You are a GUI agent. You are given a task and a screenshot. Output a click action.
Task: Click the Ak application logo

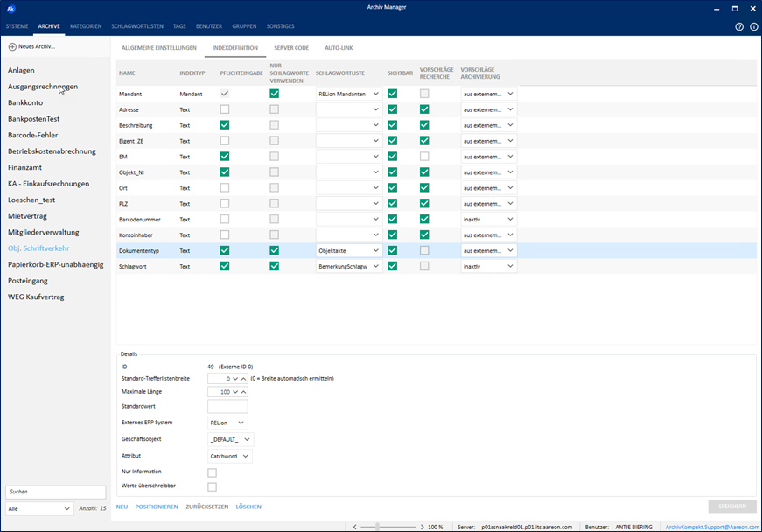click(x=11, y=8)
